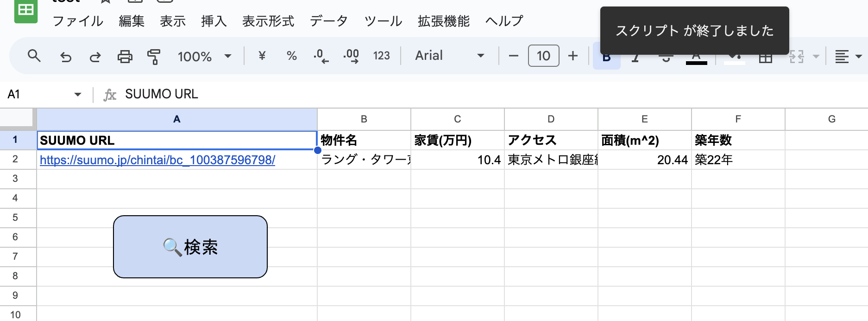The height and width of the screenshot is (321, 868).
Task: Open more number formats 123
Action: click(381, 56)
